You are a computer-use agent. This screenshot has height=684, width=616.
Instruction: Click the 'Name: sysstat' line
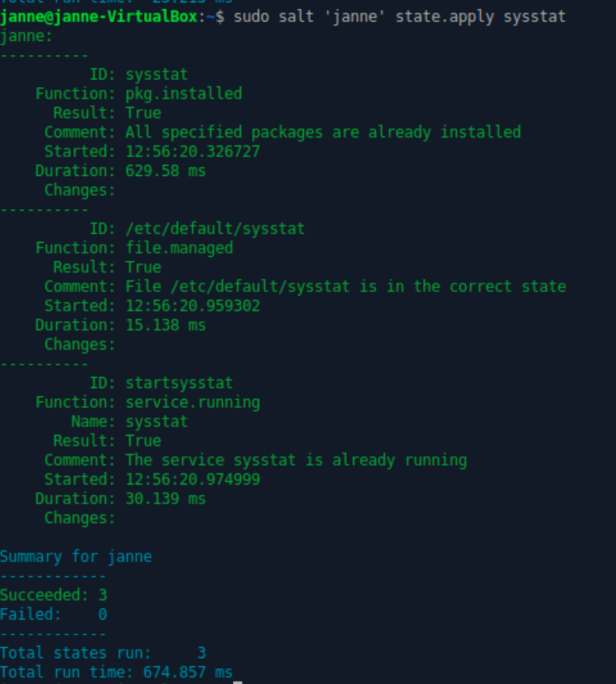point(129,422)
